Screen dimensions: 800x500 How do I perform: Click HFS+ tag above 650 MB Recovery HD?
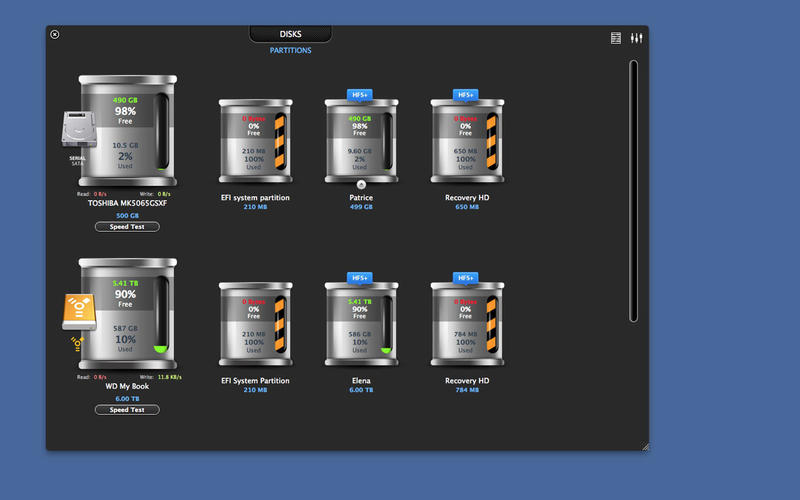point(467,94)
